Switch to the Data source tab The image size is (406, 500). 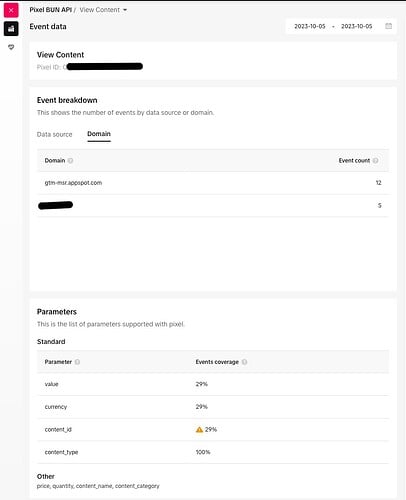pyautogui.click(x=54, y=134)
